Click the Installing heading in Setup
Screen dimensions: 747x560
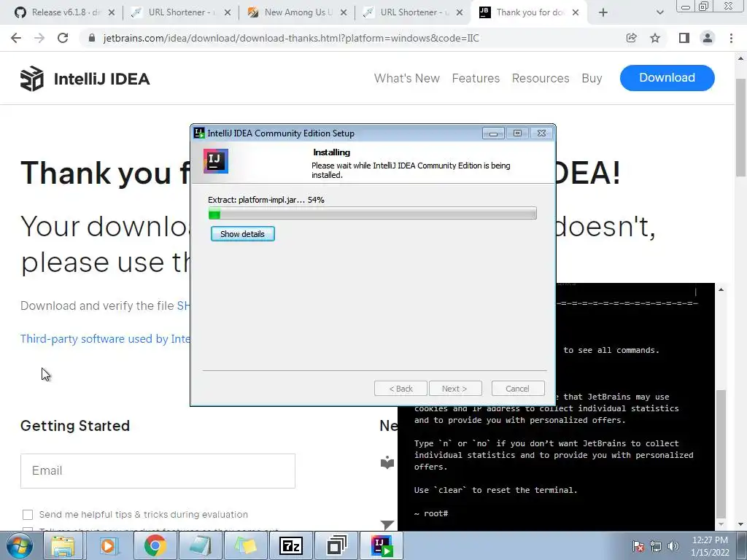click(332, 152)
